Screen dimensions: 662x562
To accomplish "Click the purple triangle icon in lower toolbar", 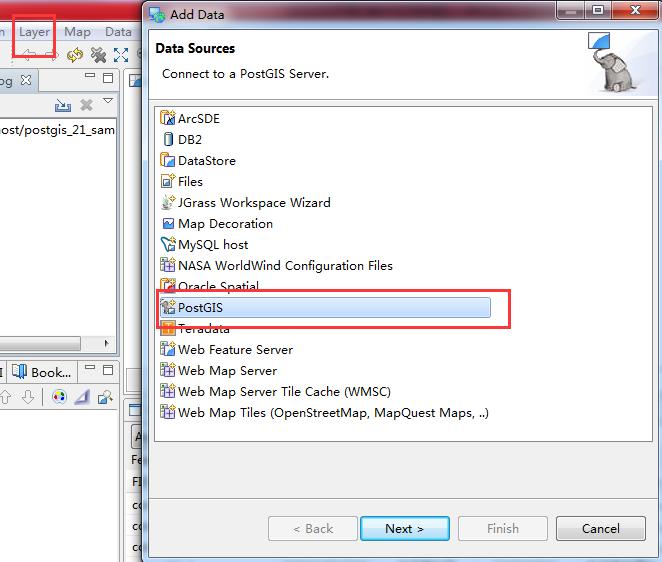I will 82,397.
